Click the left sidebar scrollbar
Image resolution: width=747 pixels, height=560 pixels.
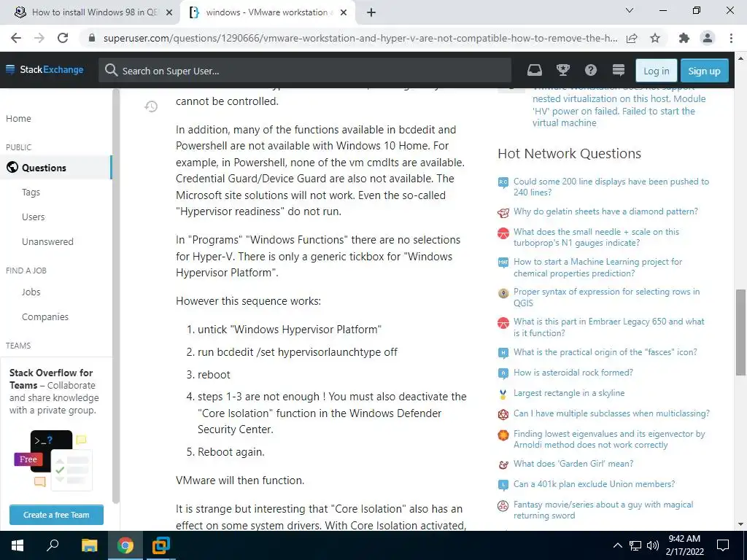[x=116, y=295]
